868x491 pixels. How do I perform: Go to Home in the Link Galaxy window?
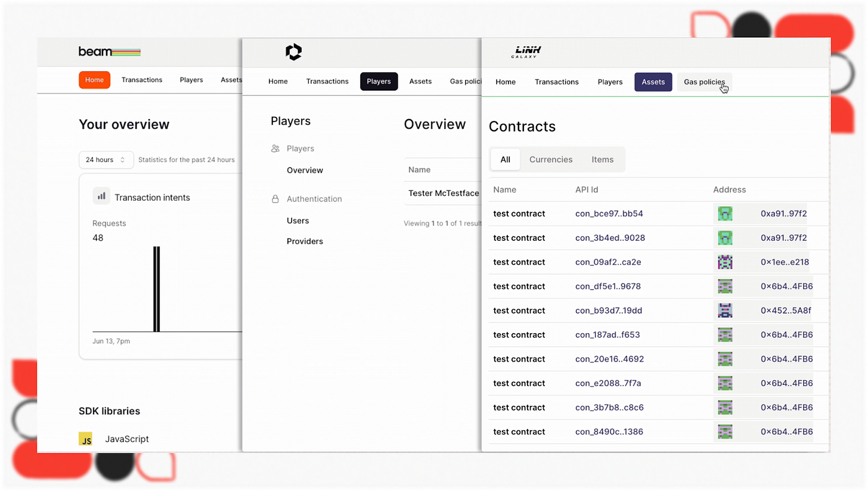tap(506, 82)
